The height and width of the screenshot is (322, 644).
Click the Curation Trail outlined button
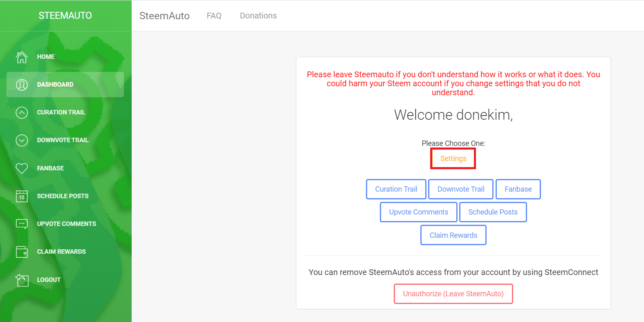coord(396,189)
